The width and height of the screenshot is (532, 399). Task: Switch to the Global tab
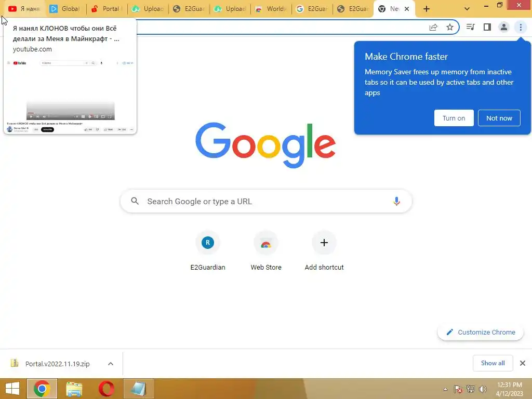(65, 9)
